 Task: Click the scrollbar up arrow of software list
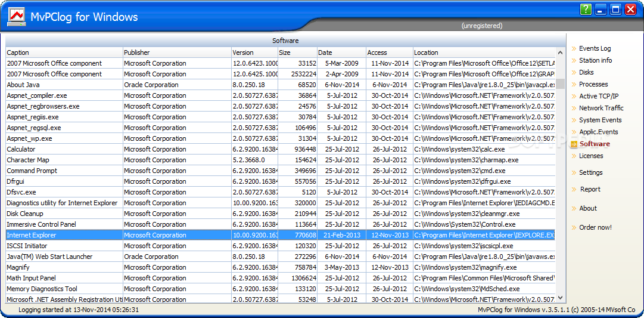(x=560, y=53)
